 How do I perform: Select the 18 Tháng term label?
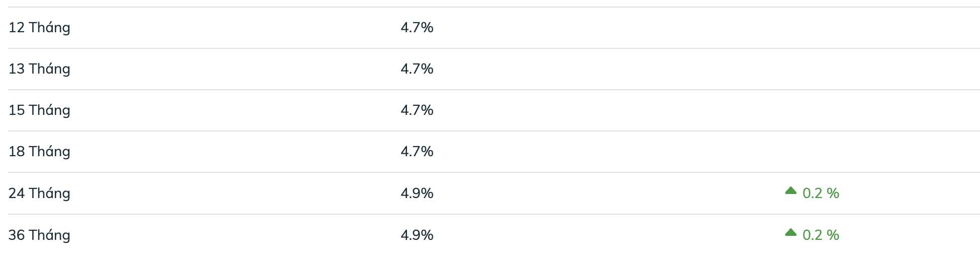pyautogui.click(x=39, y=152)
